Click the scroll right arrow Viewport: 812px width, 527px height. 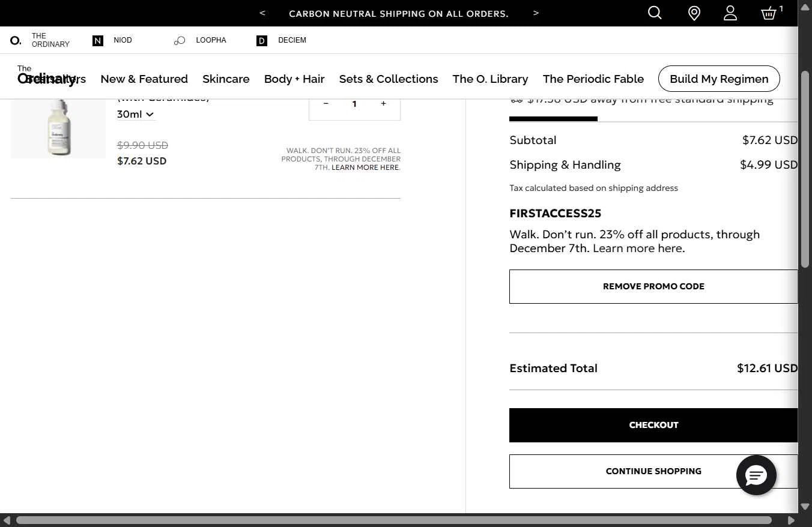coord(791,520)
